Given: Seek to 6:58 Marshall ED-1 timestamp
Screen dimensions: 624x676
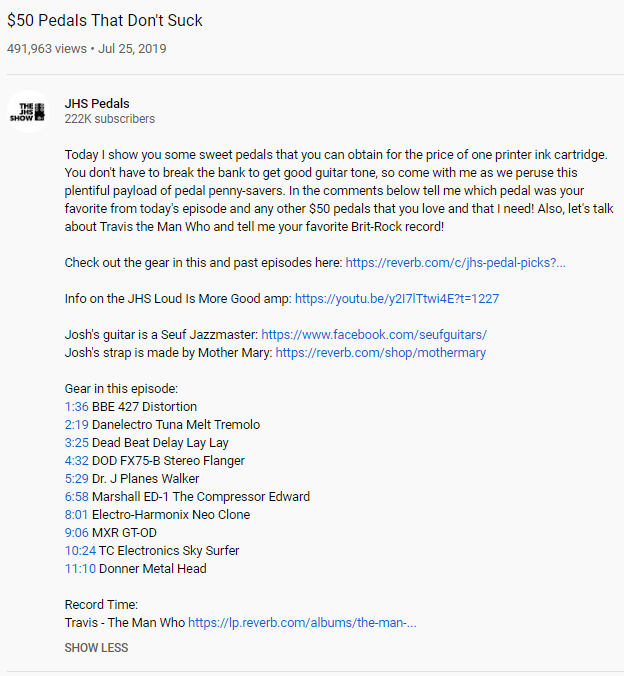Looking at the screenshot, I should (x=76, y=497).
